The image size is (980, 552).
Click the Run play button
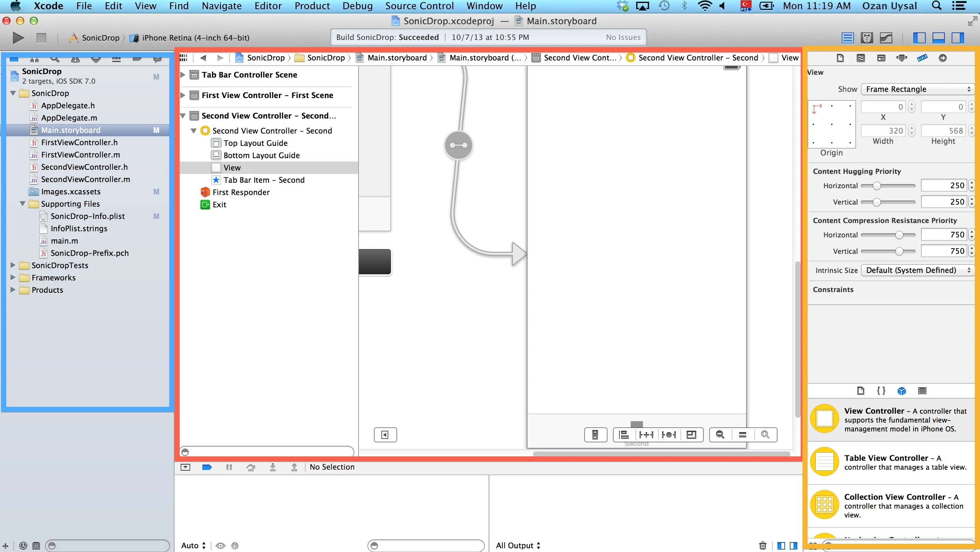pyautogui.click(x=17, y=38)
